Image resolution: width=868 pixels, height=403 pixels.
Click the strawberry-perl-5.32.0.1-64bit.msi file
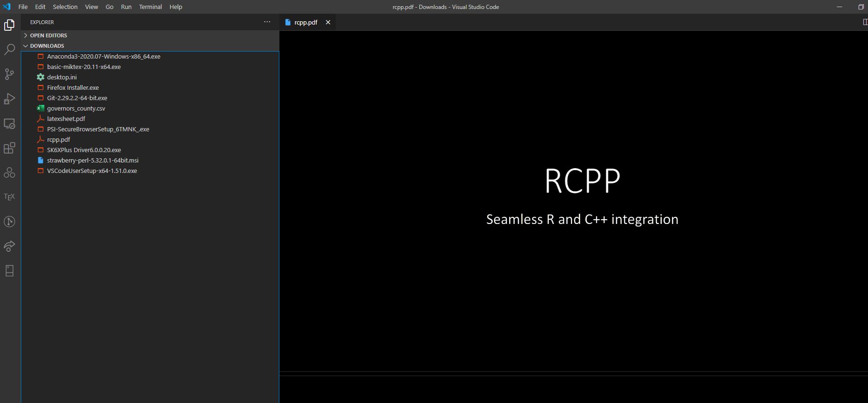[x=93, y=161]
